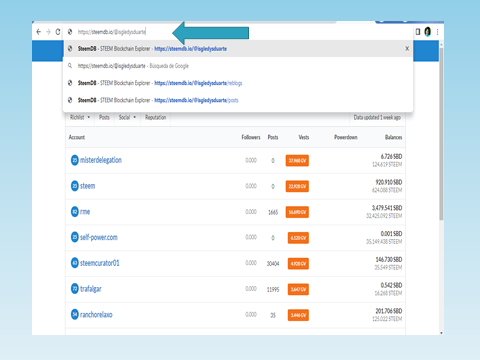Remove the first SteemDB suggestion with X
Screen dimensions: 480x360
pyautogui.click(x=407, y=49)
